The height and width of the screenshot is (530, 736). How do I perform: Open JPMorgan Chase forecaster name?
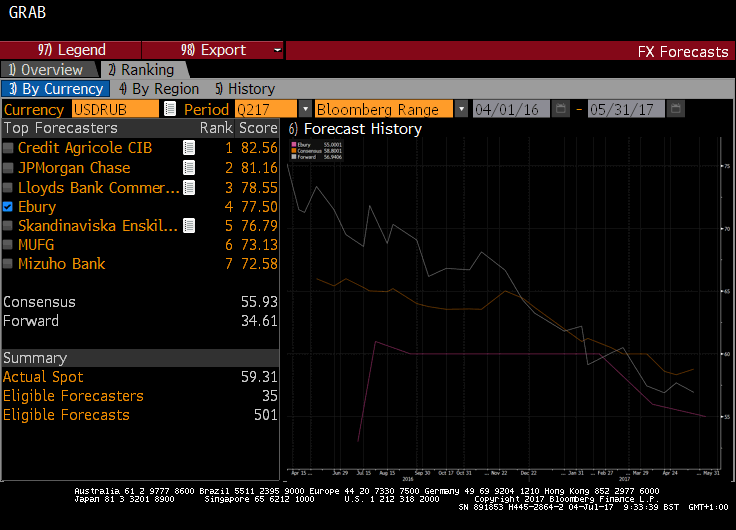74,168
